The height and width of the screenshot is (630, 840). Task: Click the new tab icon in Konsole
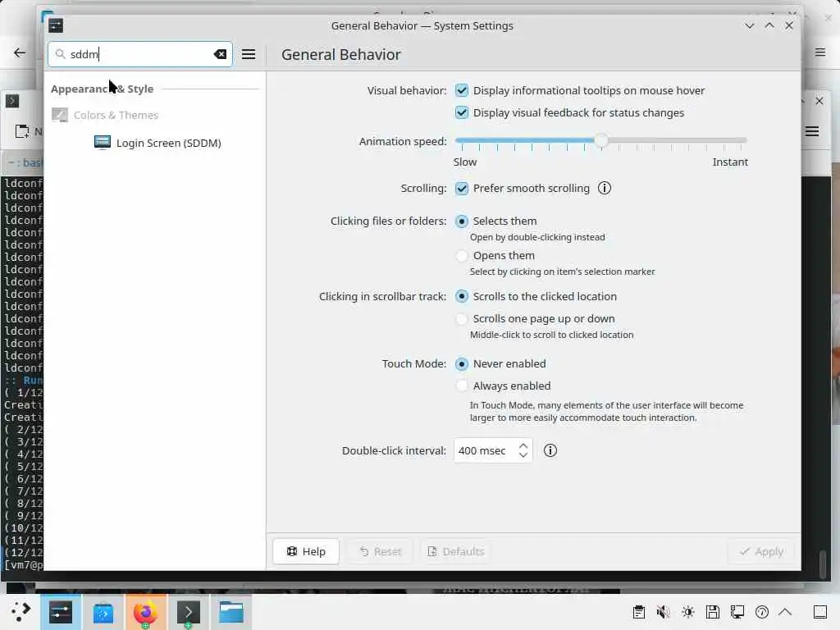(x=22, y=131)
